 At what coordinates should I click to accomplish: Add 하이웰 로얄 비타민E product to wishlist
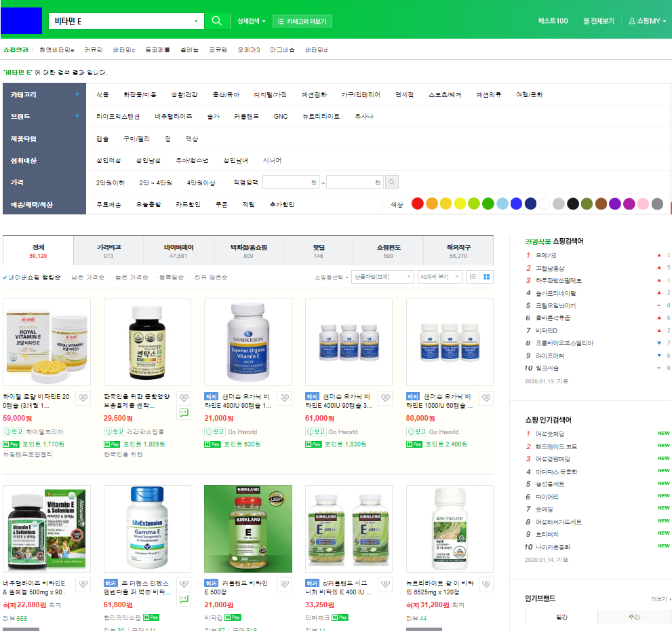tap(83, 398)
